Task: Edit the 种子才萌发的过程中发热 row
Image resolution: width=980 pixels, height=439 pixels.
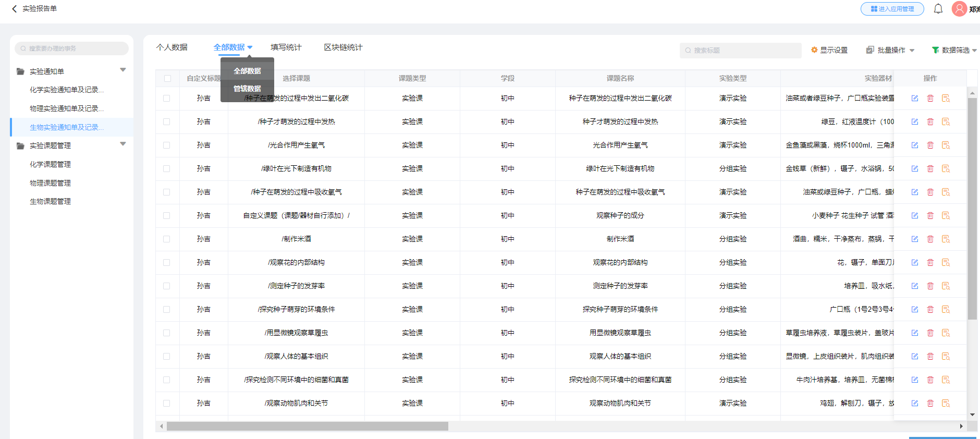Action: point(915,121)
